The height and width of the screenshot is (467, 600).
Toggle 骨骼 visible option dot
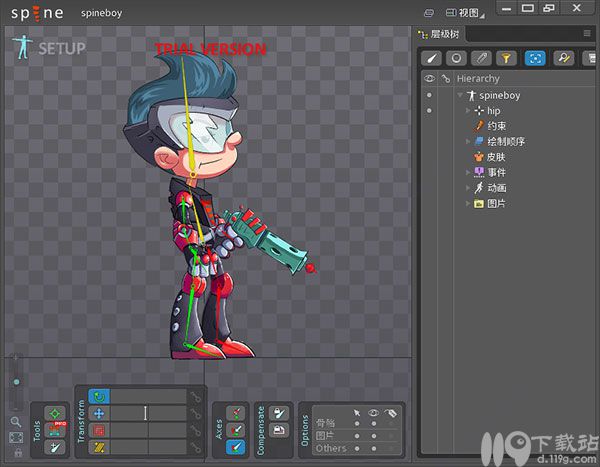pyautogui.click(x=373, y=423)
